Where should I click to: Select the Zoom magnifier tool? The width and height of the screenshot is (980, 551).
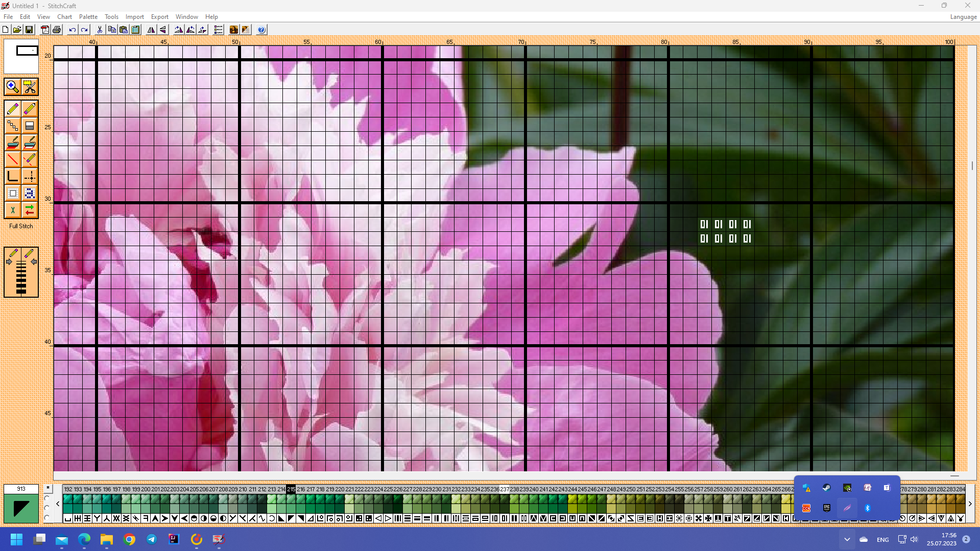pos(13,87)
